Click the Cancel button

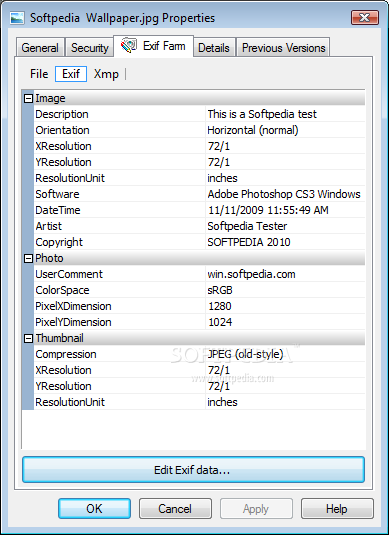(175, 509)
